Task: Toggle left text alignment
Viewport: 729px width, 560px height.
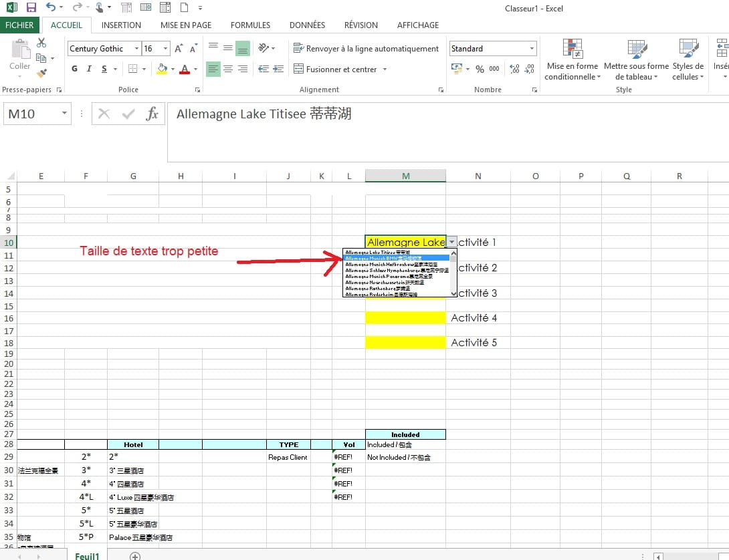Action: 213,69
